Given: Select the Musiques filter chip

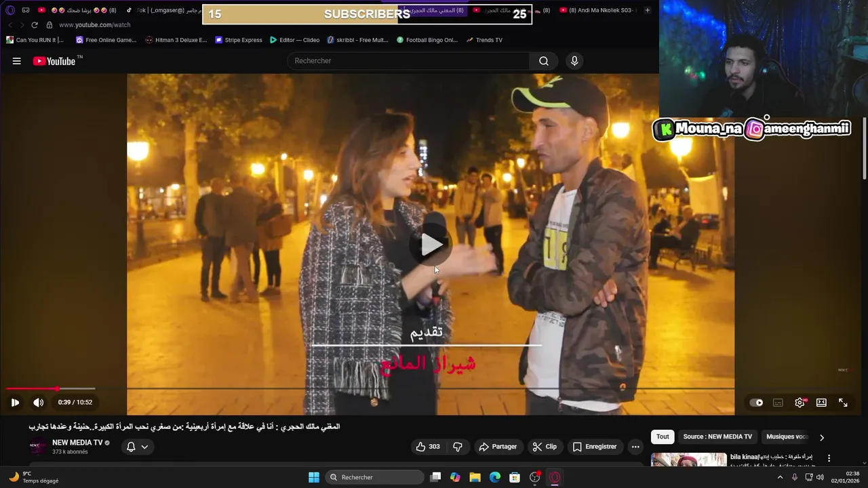Looking at the screenshot, I should tap(787, 437).
